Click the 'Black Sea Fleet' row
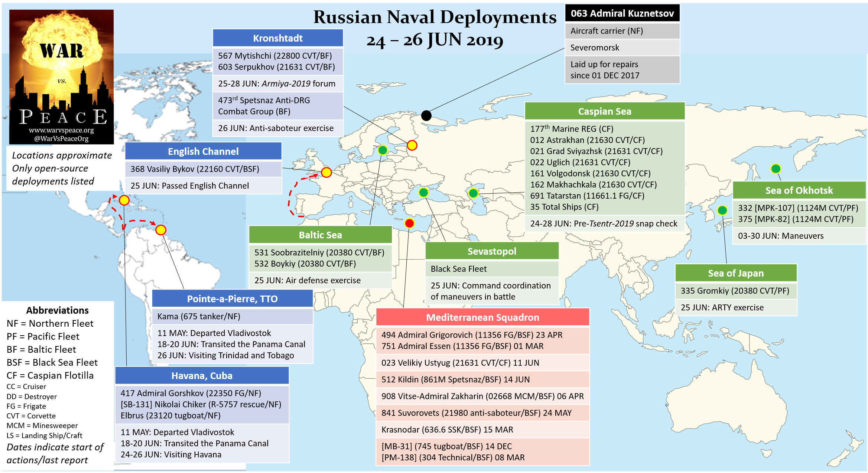Viewport: 868px width, 473px height. tap(492, 269)
